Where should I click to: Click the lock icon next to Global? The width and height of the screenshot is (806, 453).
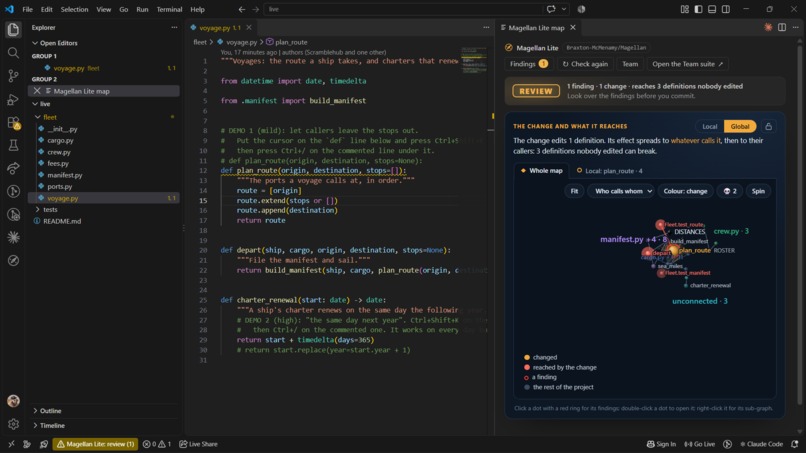[768, 126]
